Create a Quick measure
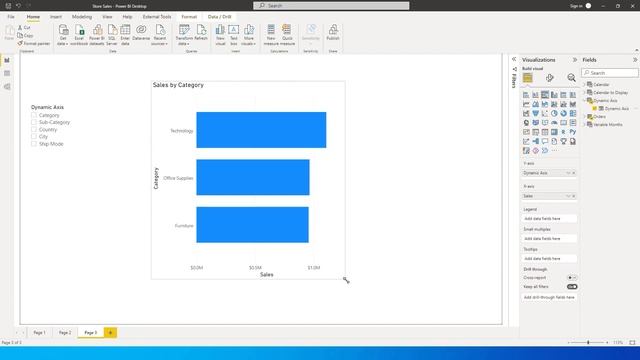Image resolution: width=640 pixels, height=360 pixels. tap(287, 35)
